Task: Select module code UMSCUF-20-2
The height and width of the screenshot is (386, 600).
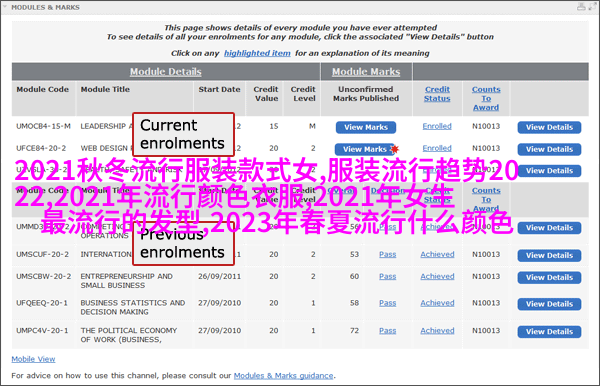Action: click(42, 254)
